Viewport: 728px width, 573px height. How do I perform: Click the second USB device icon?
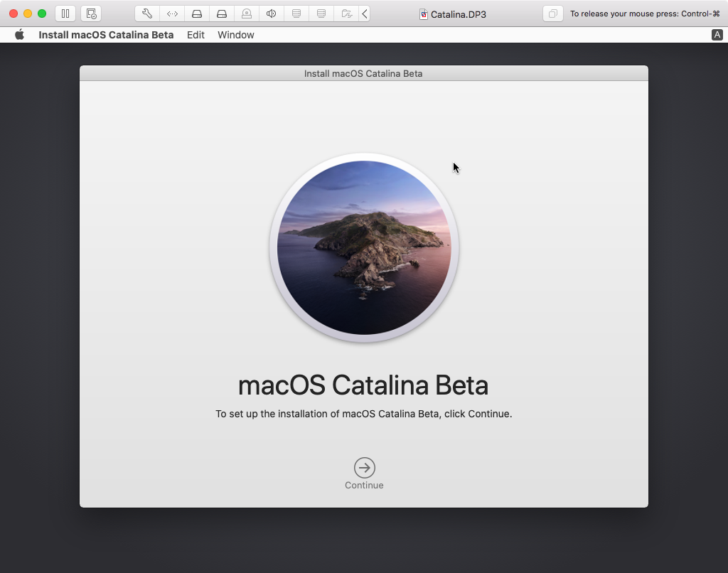click(x=321, y=14)
